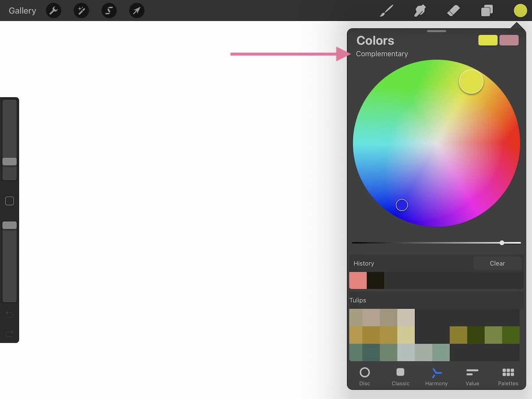Pick the pale yellow swatch in Tulips

(406, 335)
